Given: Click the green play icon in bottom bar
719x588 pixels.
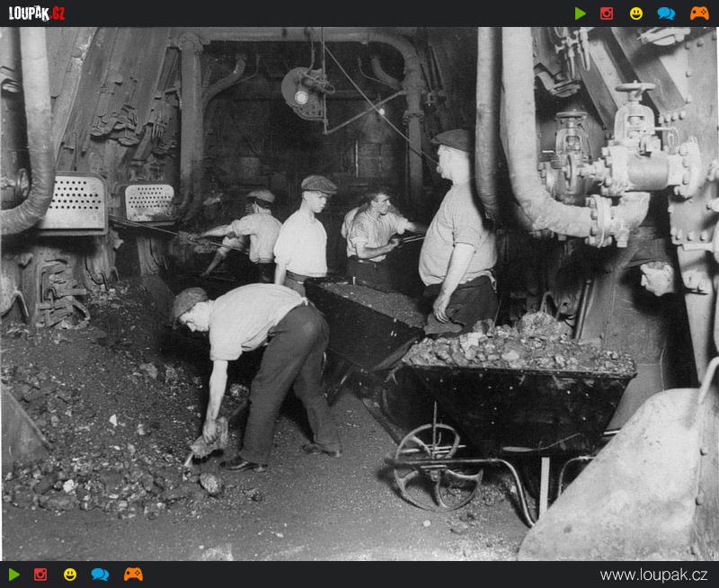Looking at the screenshot, I should point(14,575).
